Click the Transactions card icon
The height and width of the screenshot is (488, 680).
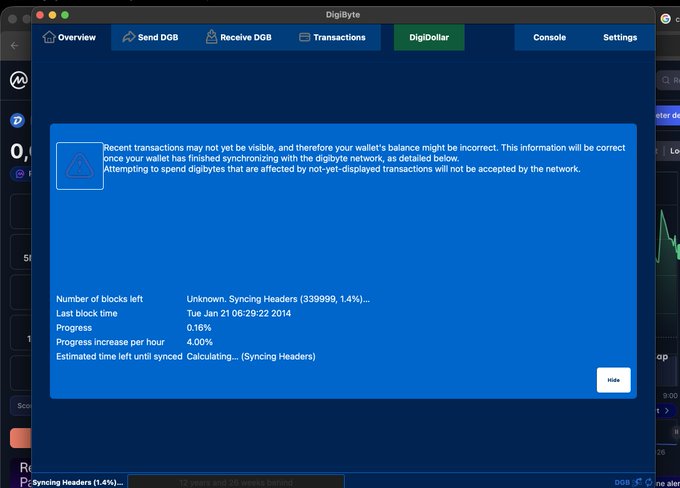click(x=304, y=37)
